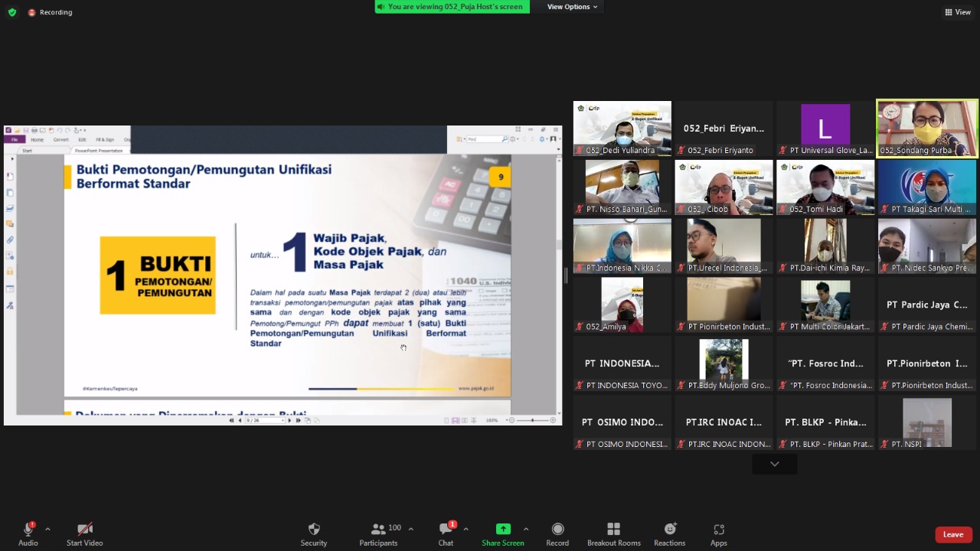Click the red Leave button
The width and height of the screenshot is (980, 551).
(952, 534)
